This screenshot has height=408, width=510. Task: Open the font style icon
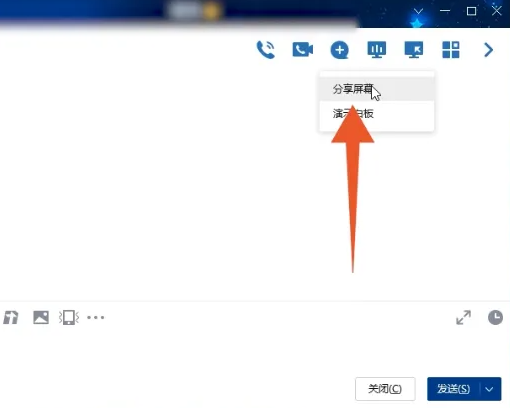tap(11, 317)
